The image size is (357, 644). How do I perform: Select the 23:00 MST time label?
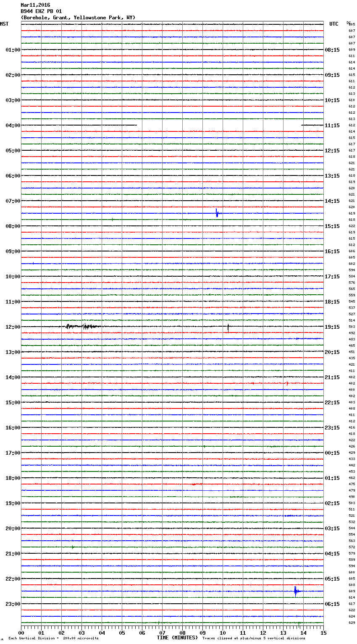click(x=13, y=604)
